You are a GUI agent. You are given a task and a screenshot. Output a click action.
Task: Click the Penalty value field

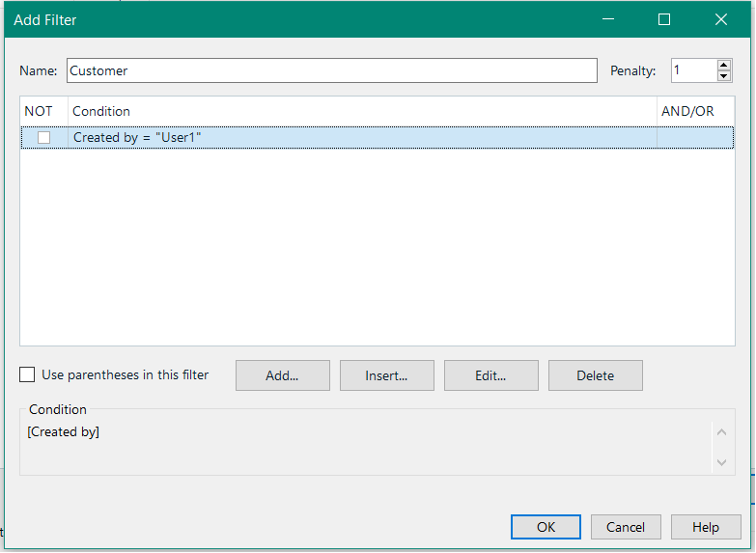[x=692, y=70]
